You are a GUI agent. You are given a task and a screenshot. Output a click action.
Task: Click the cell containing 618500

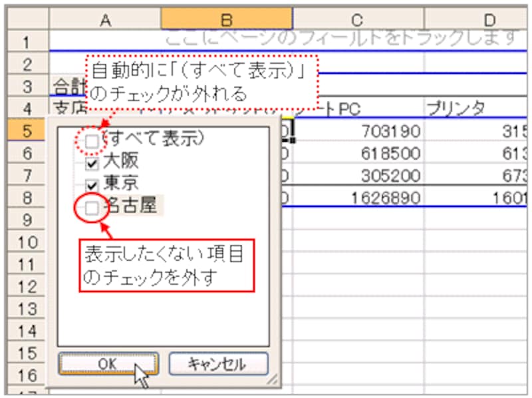pyautogui.click(x=358, y=153)
